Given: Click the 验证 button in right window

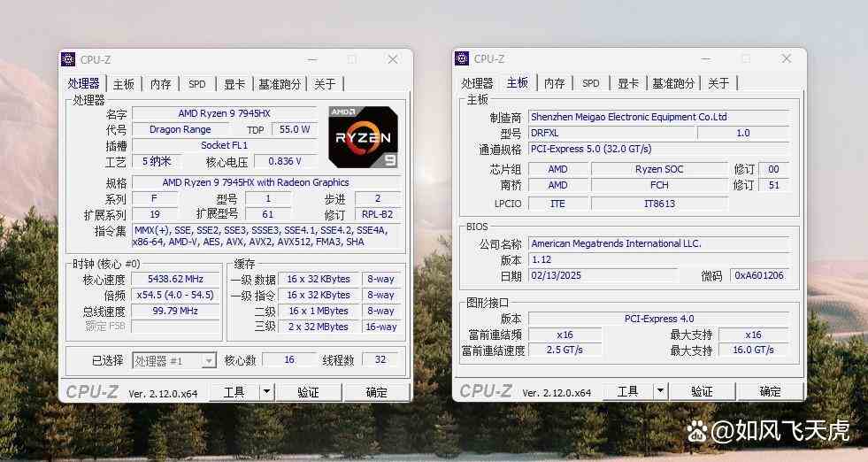Looking at the screenshot, I should coord(702,392).
